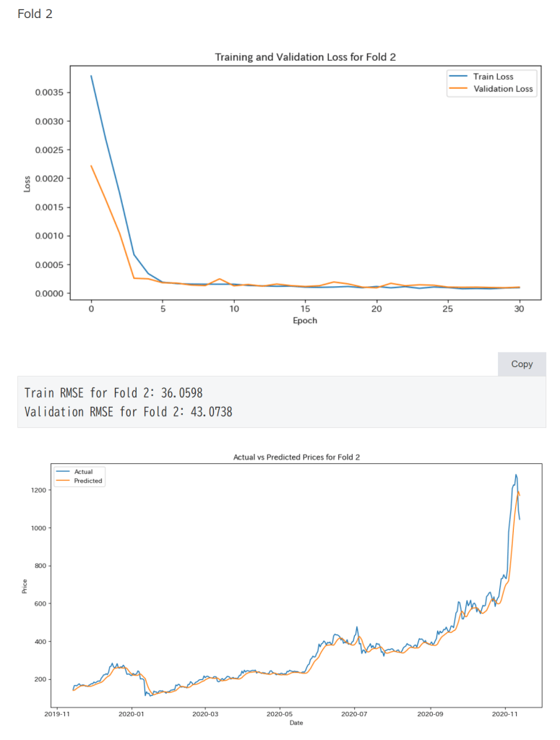
Task: Click the Loss y-axis label
Action: [x=27, y=184]
